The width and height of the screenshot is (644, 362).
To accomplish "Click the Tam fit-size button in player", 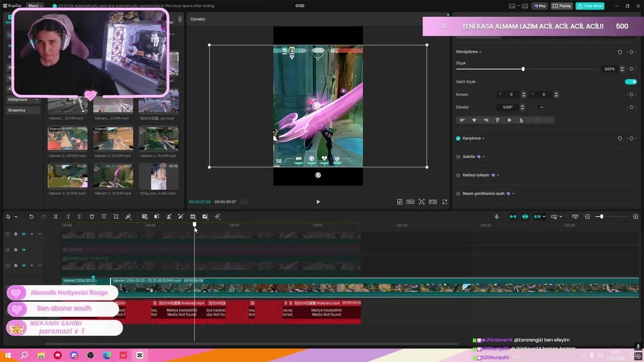I will coord(411,202).
